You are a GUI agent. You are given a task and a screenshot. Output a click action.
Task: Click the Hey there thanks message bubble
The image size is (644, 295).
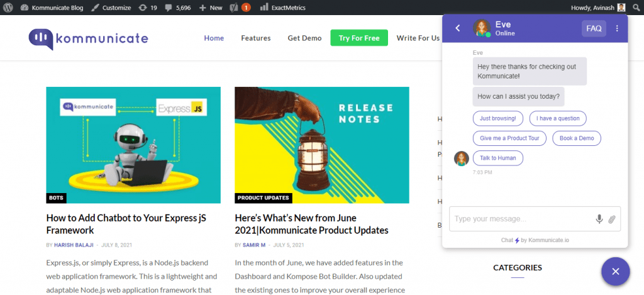click(x=530, y=71)
